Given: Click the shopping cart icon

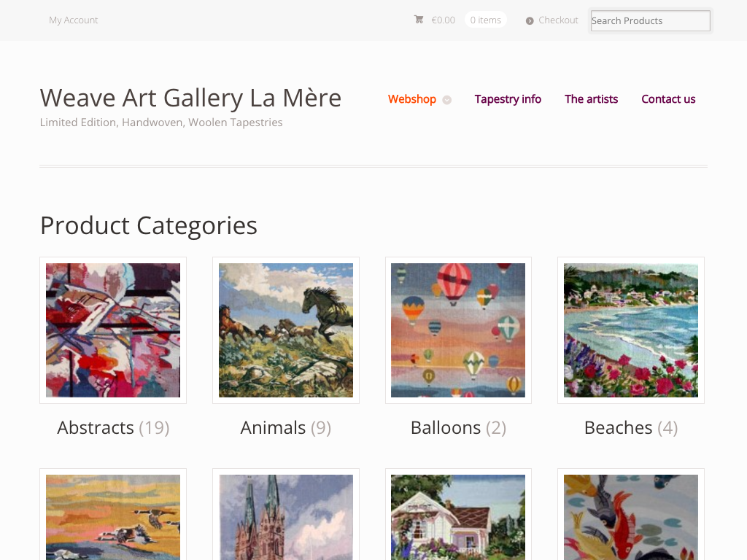Looking at the screenshot, I should coord(419,20).
